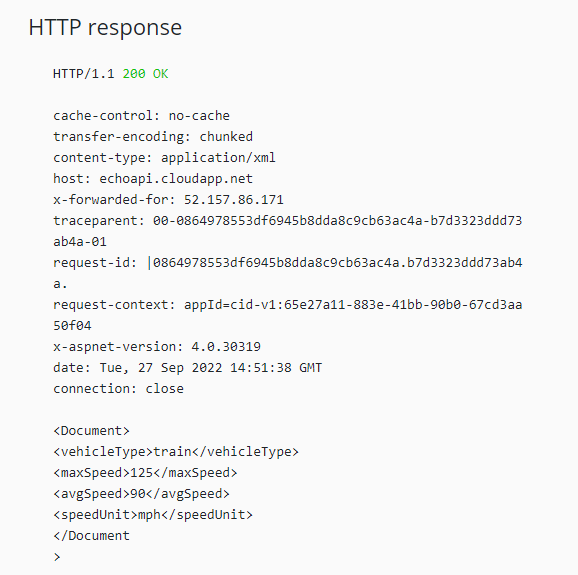Click the request-context appId value
This screenshot has width=578, height=575.
tap(288, 315)
